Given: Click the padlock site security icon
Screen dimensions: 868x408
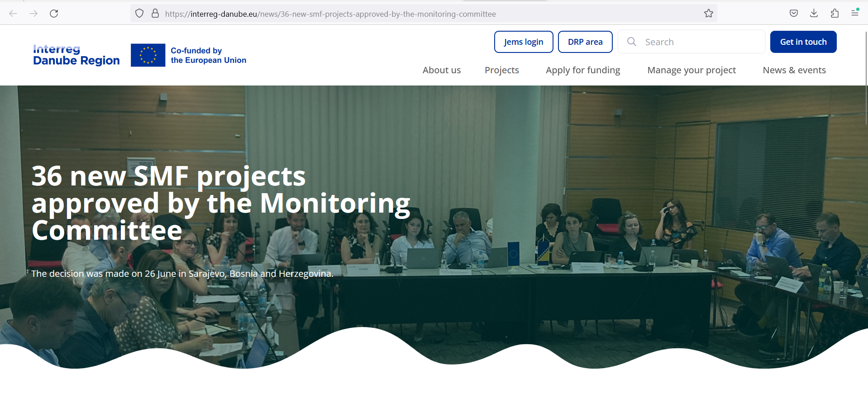Looking at the screenshot, I should click(155, 14).
